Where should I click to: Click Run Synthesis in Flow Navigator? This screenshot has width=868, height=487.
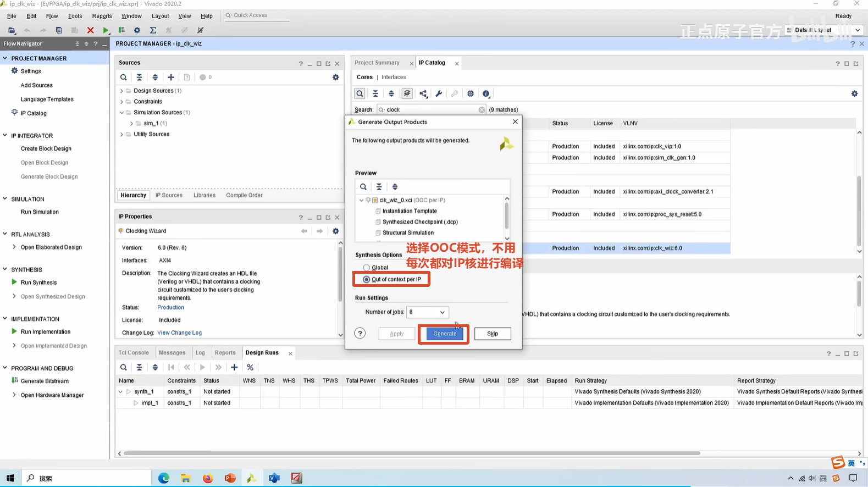38,283
